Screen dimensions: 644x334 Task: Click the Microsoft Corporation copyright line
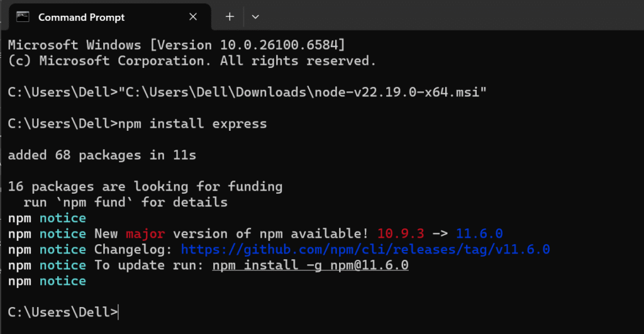192,61
